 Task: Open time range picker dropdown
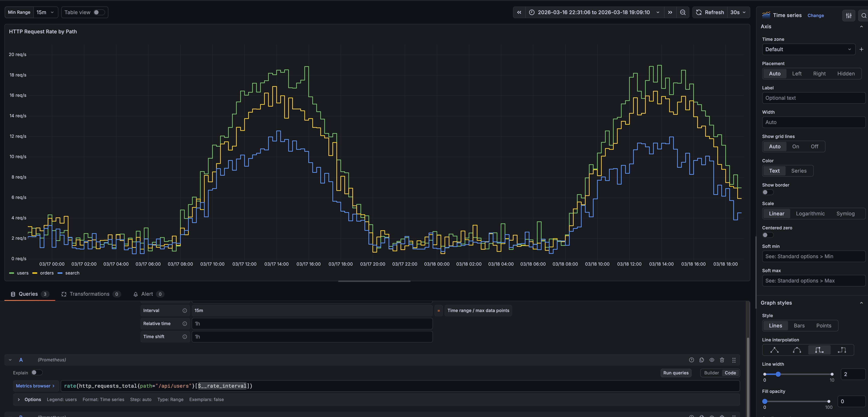coord(594,13)
